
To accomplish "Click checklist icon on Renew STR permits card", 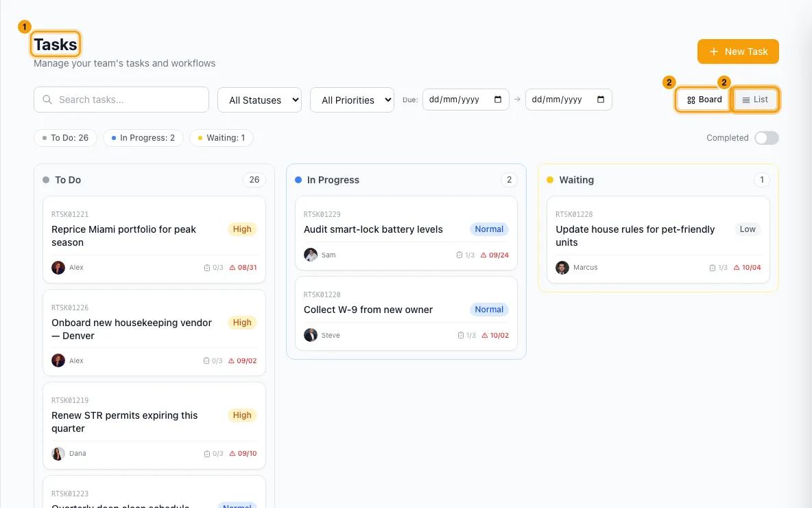I will click(207, 454).
